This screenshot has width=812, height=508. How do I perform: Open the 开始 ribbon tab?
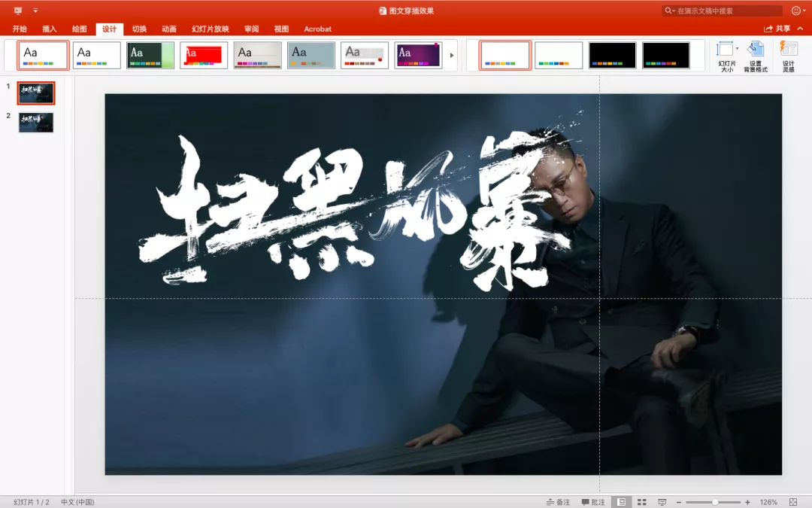[x=20, y=29]
